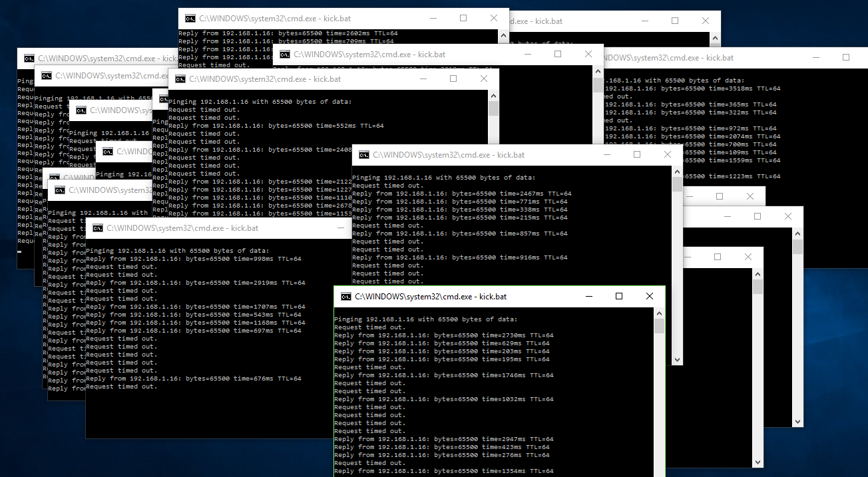Close the window showing time=2467ms reply
868x477 pixels.
(668, 154)
